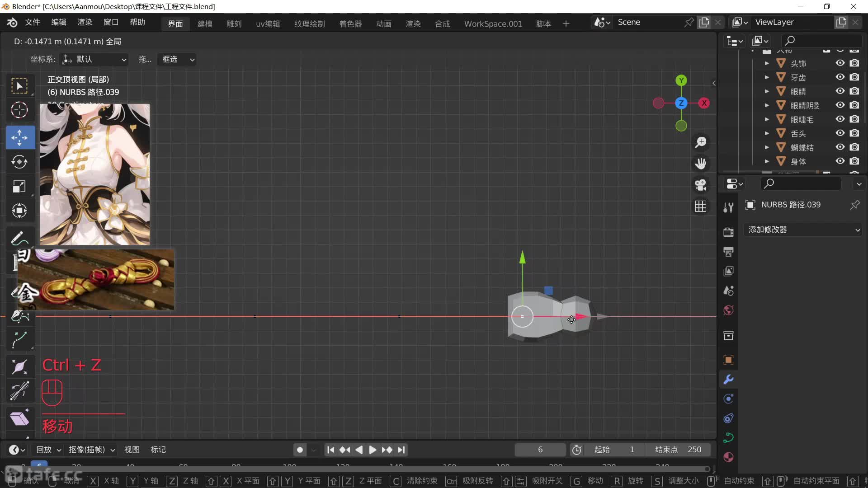The width and height of the screenshot is (868, 488).
Task: Open the 坐标系 默认 orientation dropdown
Action: click(x=94, y=59)
